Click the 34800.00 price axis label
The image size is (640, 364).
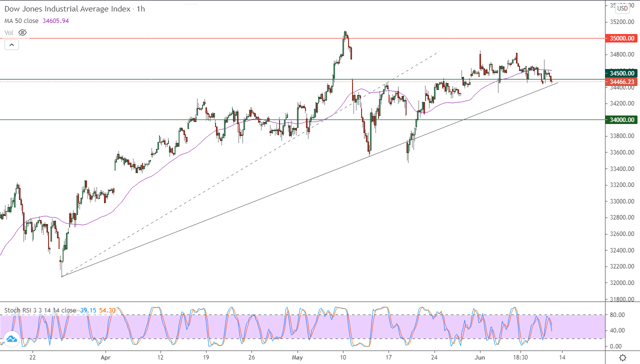click(x=622, y=54)
